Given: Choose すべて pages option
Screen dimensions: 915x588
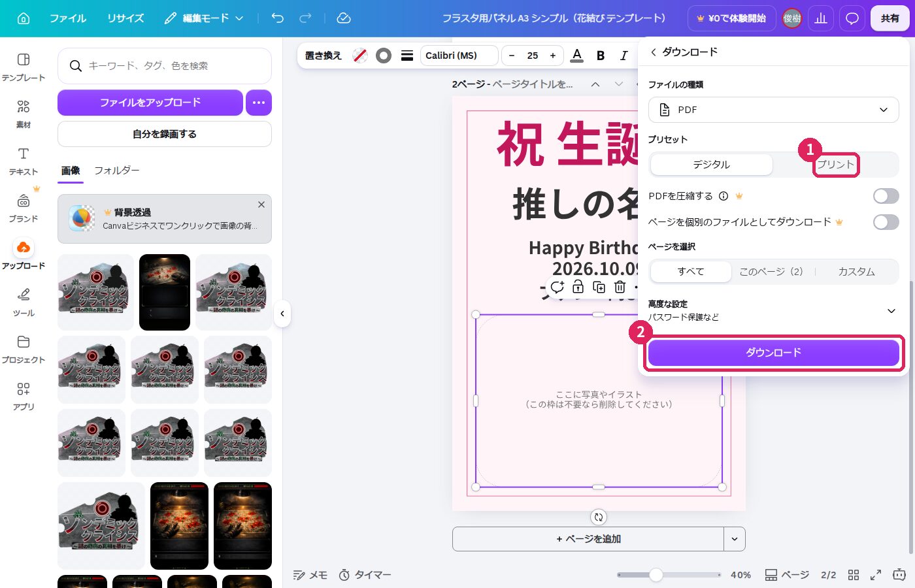Looking at the screenshot, I should pos(691,272).
